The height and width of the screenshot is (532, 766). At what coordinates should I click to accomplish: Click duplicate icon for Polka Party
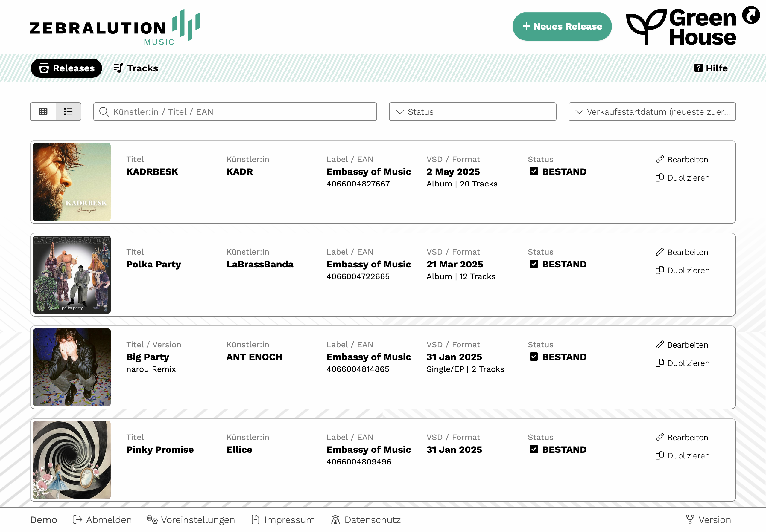coord(659,270)
